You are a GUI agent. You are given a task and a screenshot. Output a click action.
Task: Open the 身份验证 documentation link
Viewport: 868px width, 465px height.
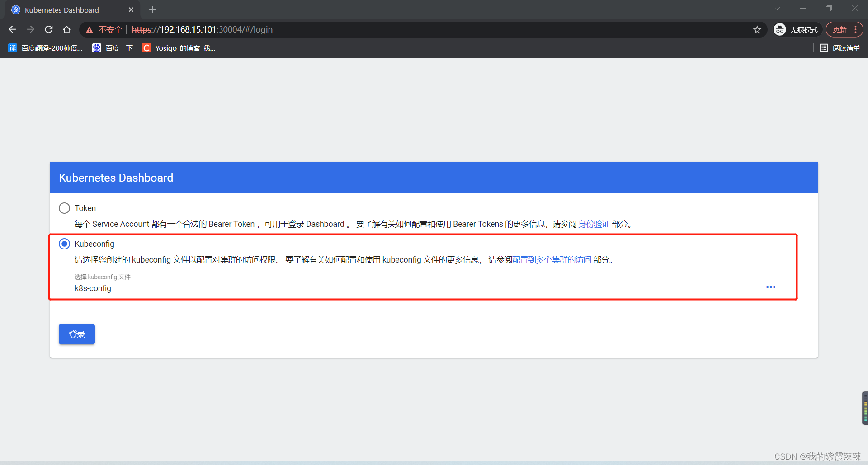click(x=594, y=224)
